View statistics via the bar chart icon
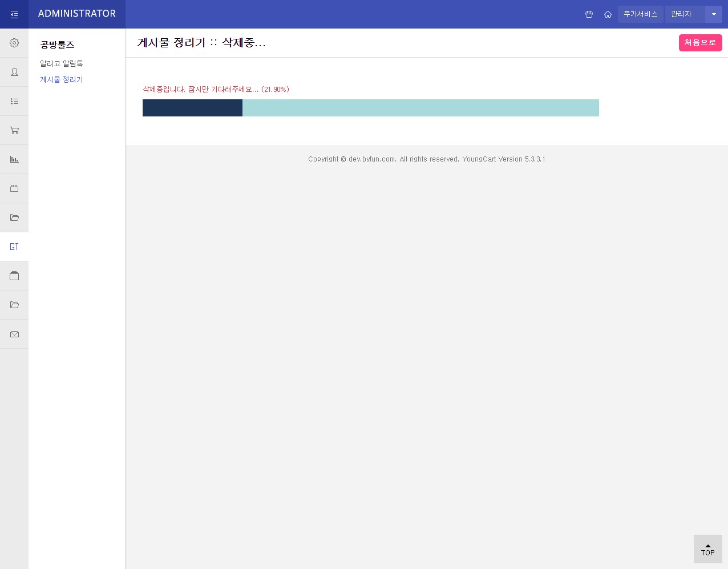Viewport: 728px width, 569px height. [x=14, y=159]
